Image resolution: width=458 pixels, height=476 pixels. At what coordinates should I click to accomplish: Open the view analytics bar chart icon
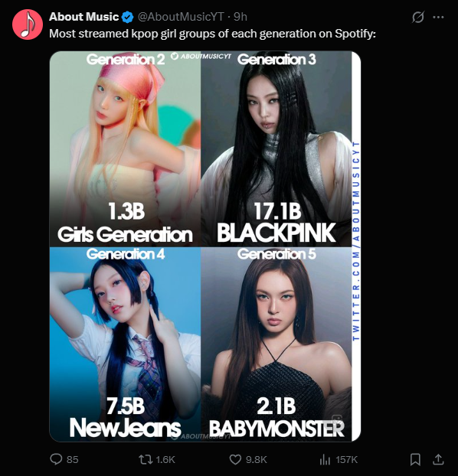click(325, 460)
